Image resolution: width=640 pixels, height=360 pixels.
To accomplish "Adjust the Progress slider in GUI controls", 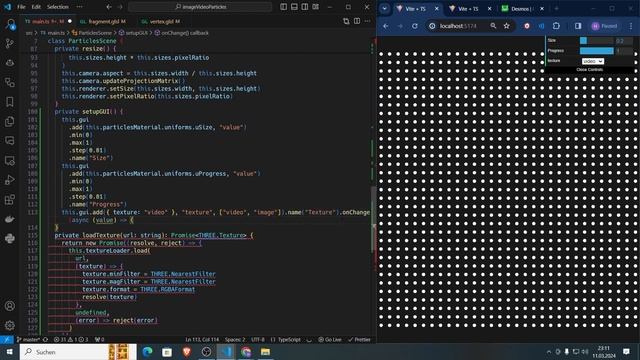I will [x=597, y=51].
